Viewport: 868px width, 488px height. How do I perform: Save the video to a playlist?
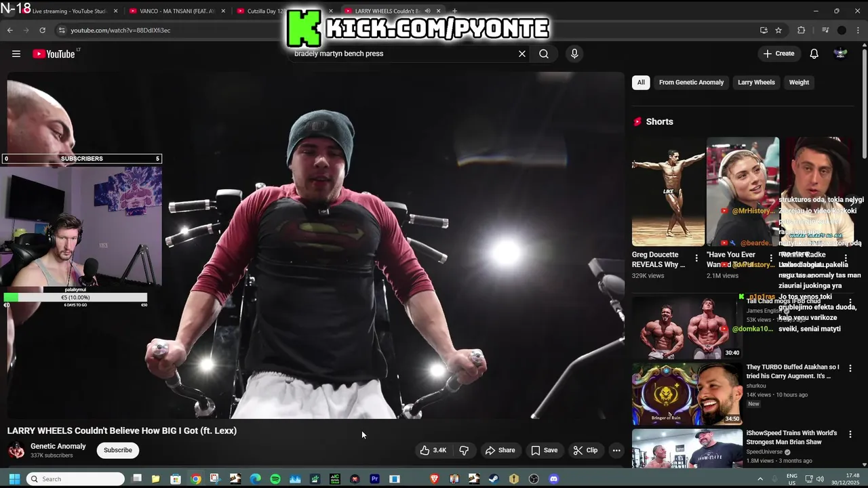tap(544, 450)
